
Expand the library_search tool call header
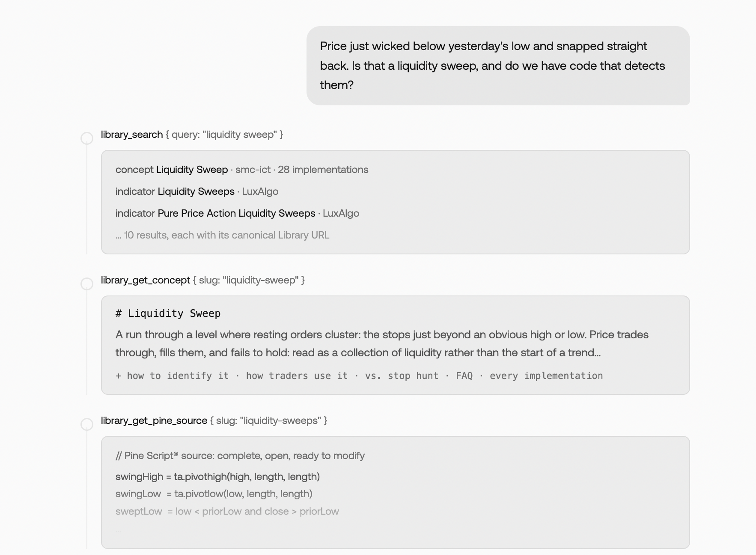pyautogui.click(x=192, y=134)
